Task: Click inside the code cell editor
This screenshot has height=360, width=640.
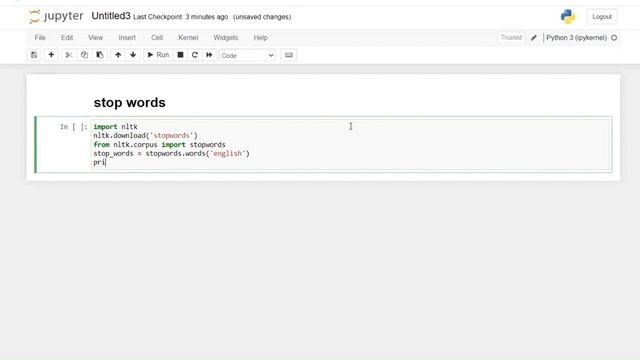Action: (351, 144)
